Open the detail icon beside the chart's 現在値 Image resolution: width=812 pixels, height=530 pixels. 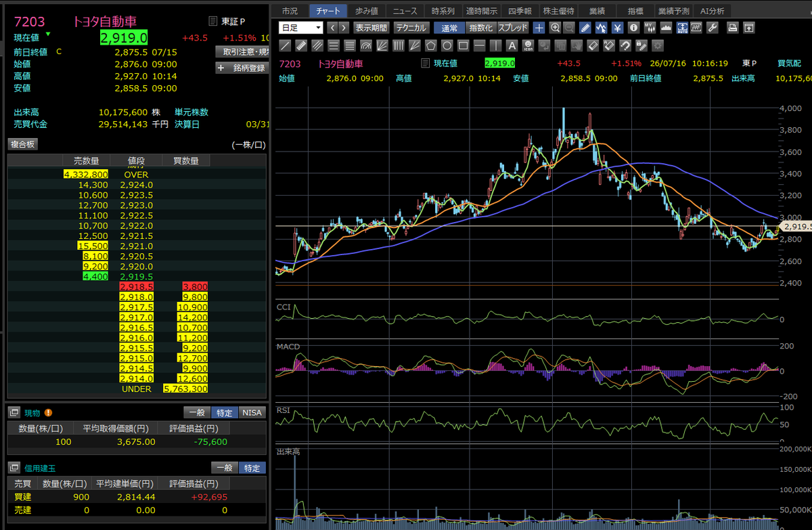pyautogui.click(x=425, y=63)
